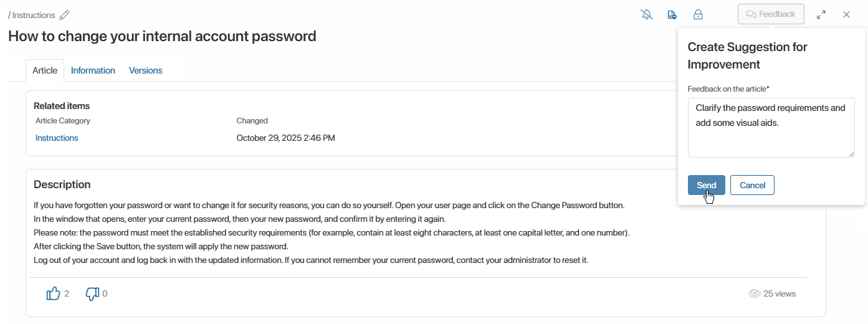Click the document export arrow icon
The height and width of the screenshot is (324, 868).
point(672,14)
